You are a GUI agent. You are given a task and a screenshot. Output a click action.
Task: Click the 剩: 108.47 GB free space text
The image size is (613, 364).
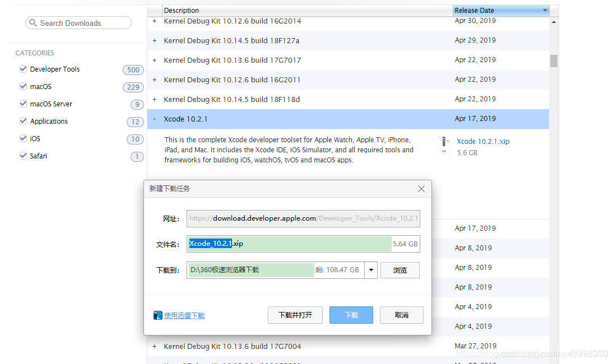tap(337, 270)
